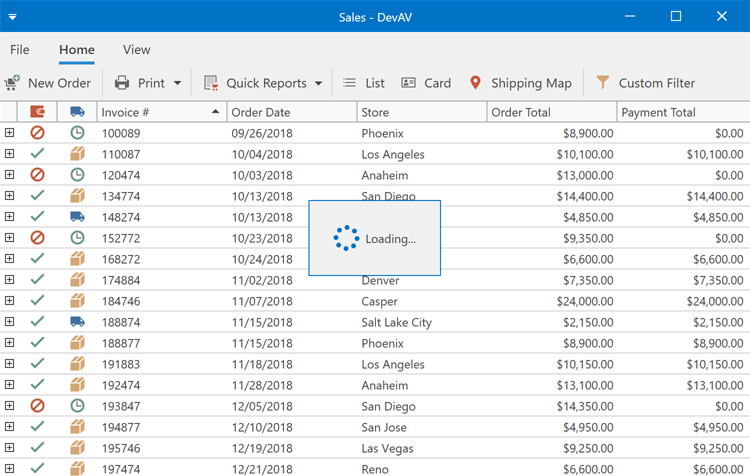The height and width of the screenshot is (476, 750).
Task: Open the Print dropdown arrow
Action: [178, 83]
